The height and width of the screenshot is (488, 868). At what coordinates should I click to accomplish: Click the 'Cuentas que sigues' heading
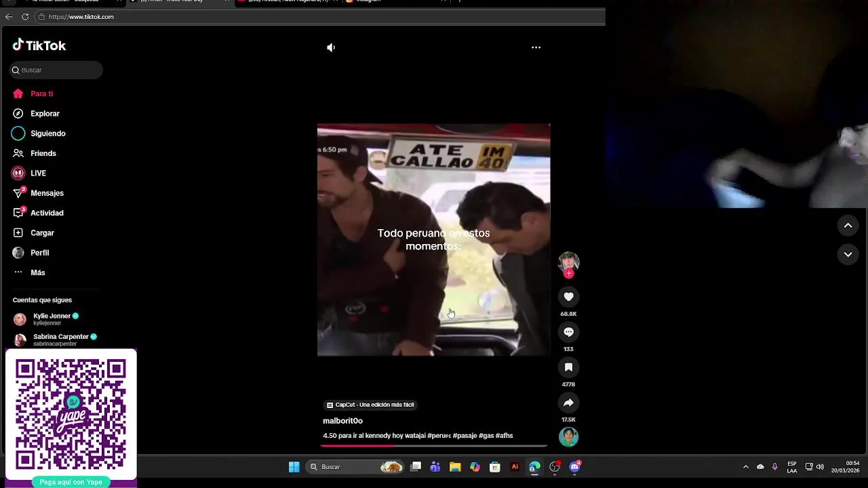(x=42, y=300)
